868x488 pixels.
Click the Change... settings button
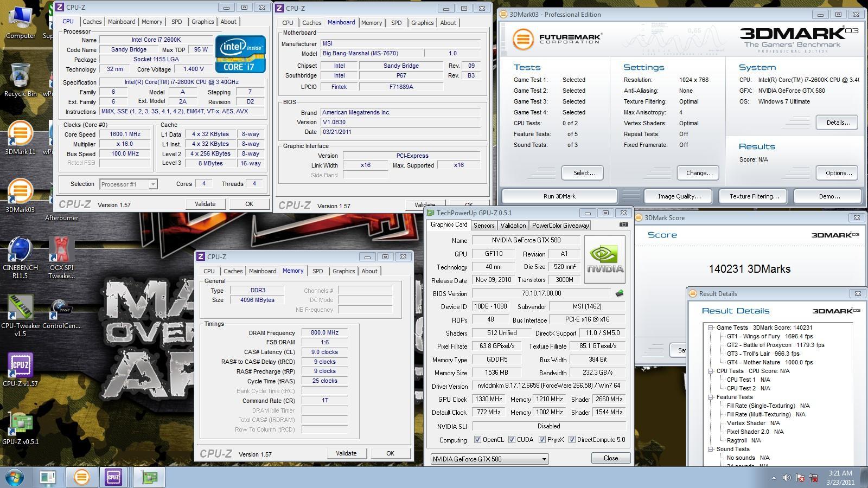pyautogui.click(x=699, y=173)
